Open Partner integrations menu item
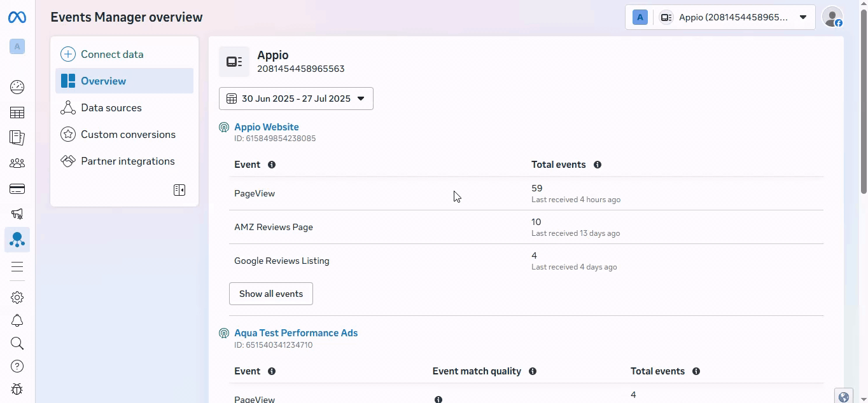Screen dimensions: 868x403 coord(127,161)
